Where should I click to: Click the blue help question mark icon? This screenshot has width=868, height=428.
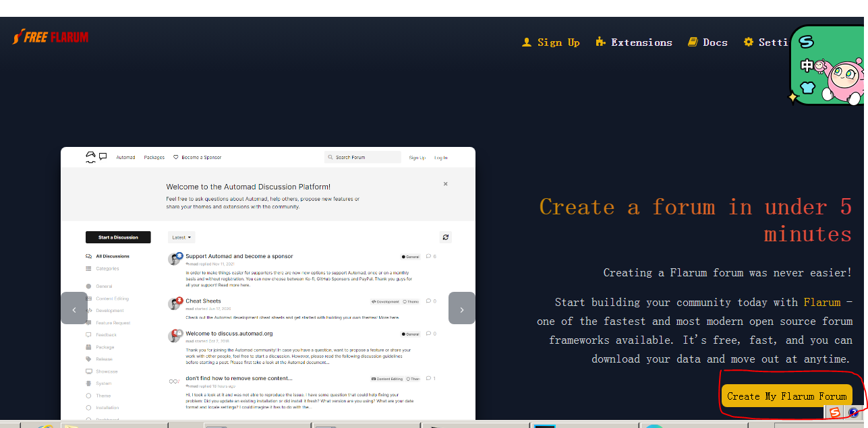point(853,412)
